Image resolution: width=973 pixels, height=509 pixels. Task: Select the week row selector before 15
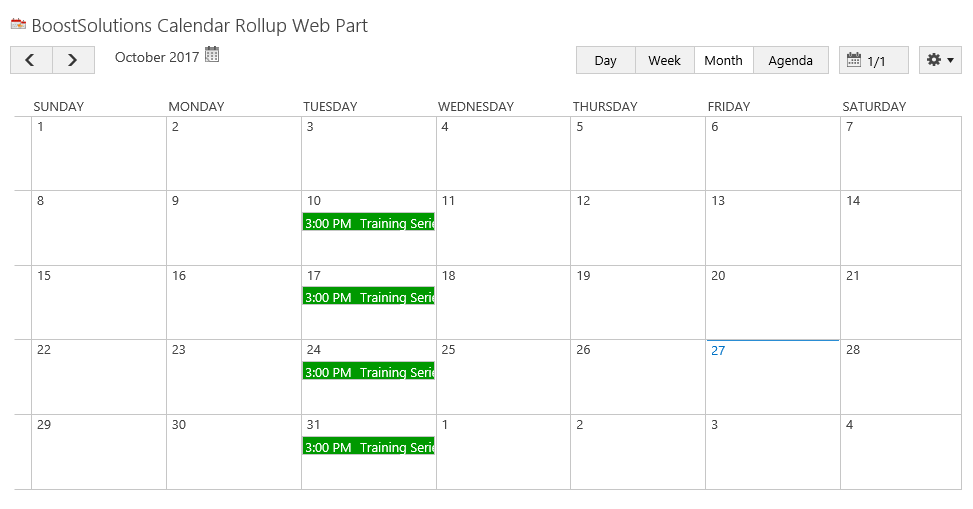[x=23, y=302]
